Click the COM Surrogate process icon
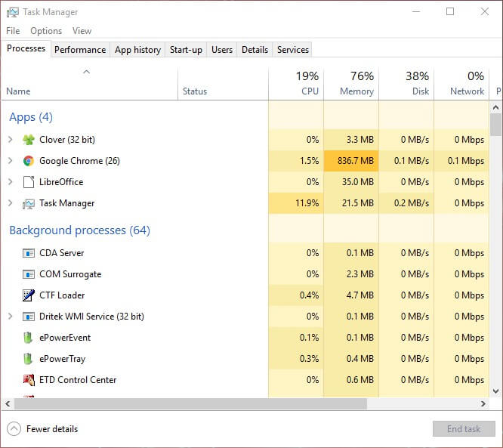This screenshot has height=448, width=503. [29, 274]
